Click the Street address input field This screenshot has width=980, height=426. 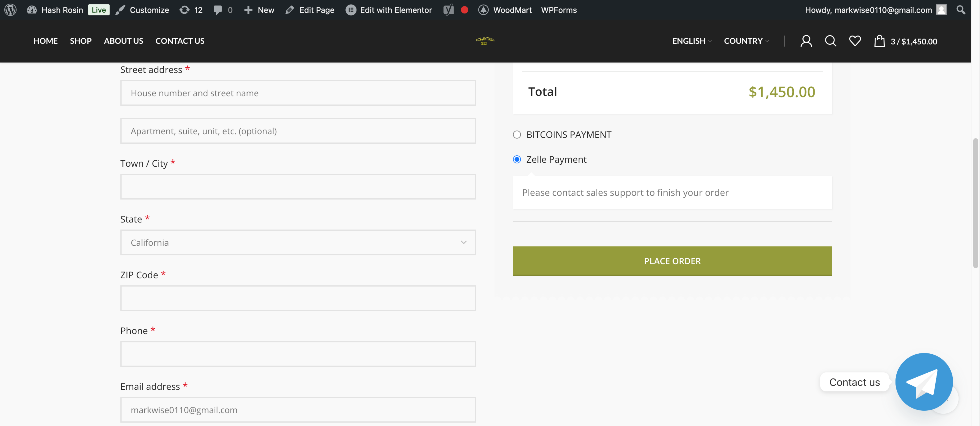[x=298, y=93]
